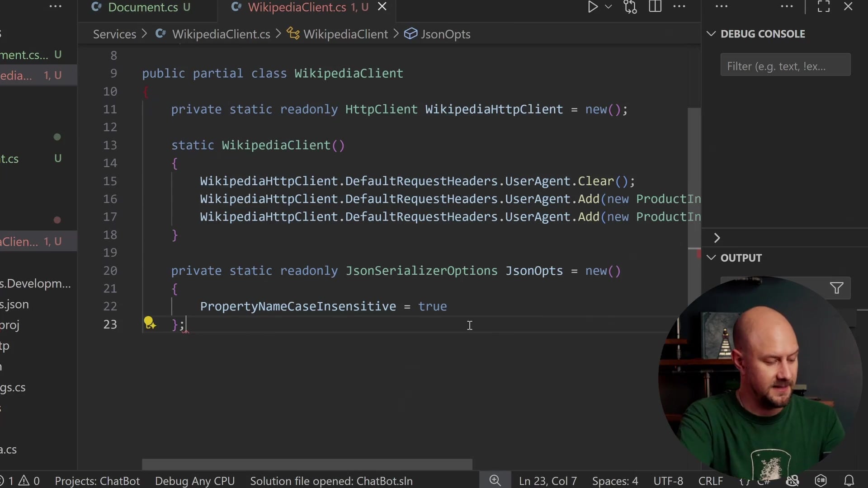This screenshot has width=868, height=488.
Task: Open notifications via the bell icon
Action: 850,480
